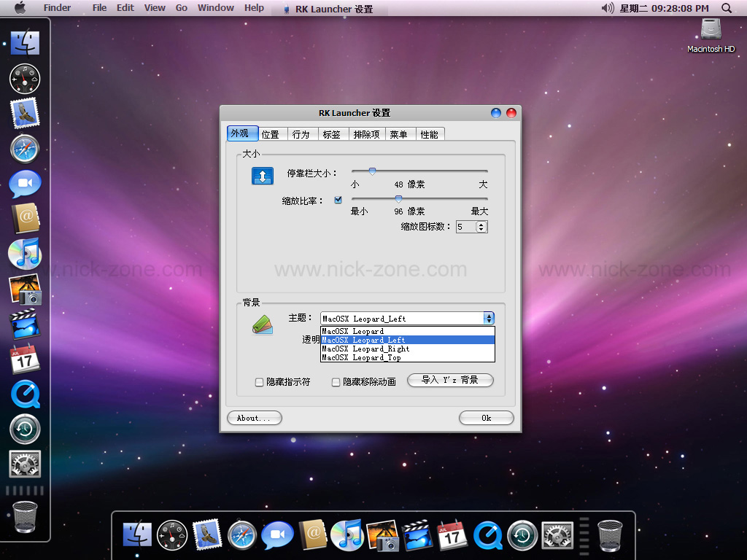Launch Mail from the bottom dock
The height and width of the screenshot is (560, 747).
click(x=207, y=534)
